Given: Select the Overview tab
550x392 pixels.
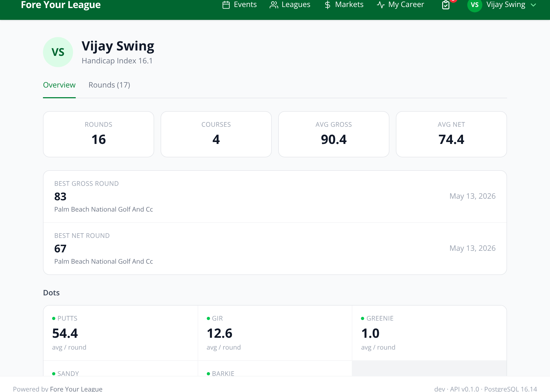Looking at the screenshot, I should [x=59, y=85].
